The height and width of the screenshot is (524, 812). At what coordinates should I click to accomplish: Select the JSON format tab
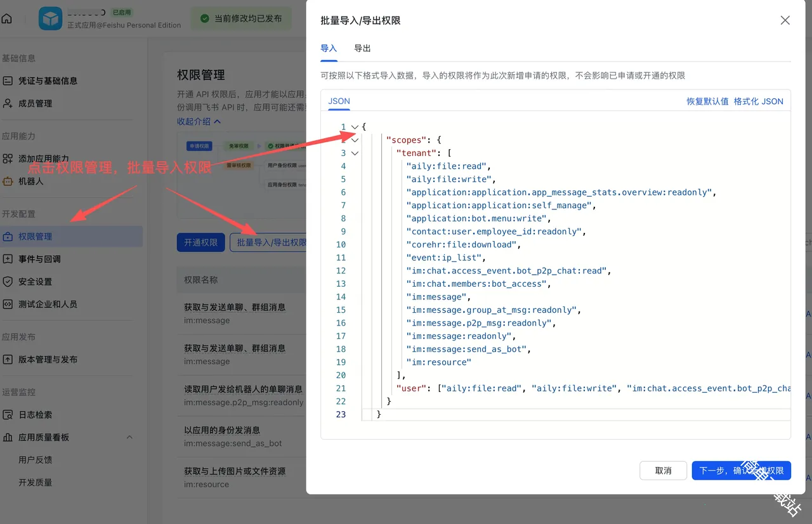click(339, 101)
